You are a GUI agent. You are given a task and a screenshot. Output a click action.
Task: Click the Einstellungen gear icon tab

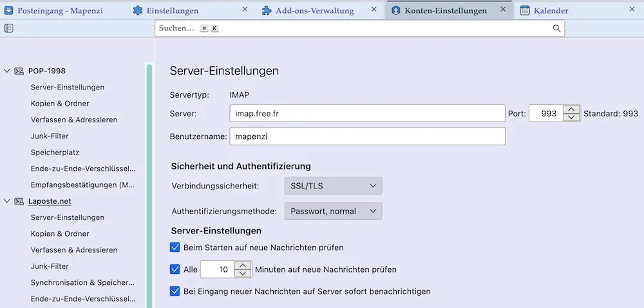pyautogui.click(x=138, y=11)
